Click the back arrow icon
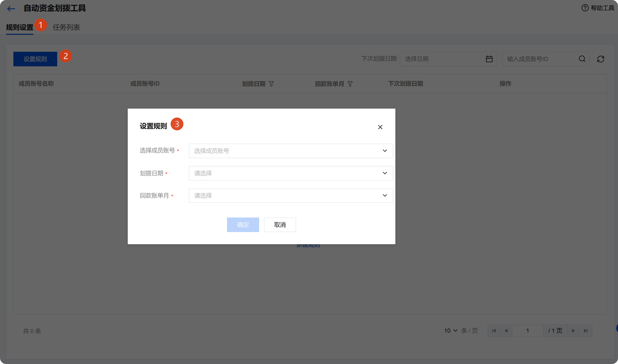Viewport: 618px width, 364px height. (x=11, y=9)
